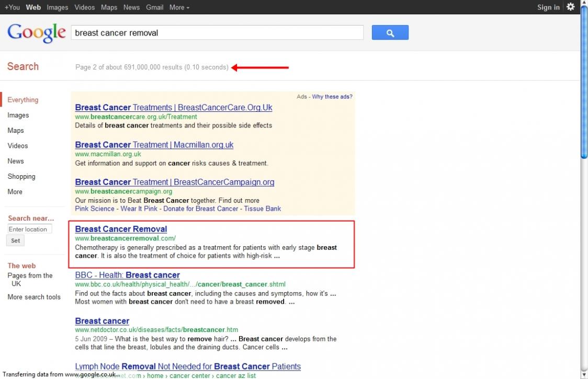Screen dimensions: 588x379
Task: Select Everything in the left sidebar
Action: click(23, 100)
